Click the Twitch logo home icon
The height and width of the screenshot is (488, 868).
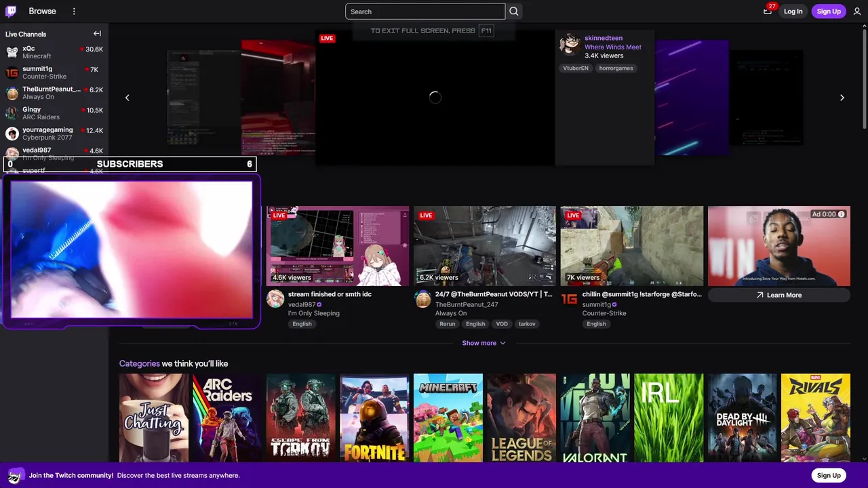(x=12, y=12)
